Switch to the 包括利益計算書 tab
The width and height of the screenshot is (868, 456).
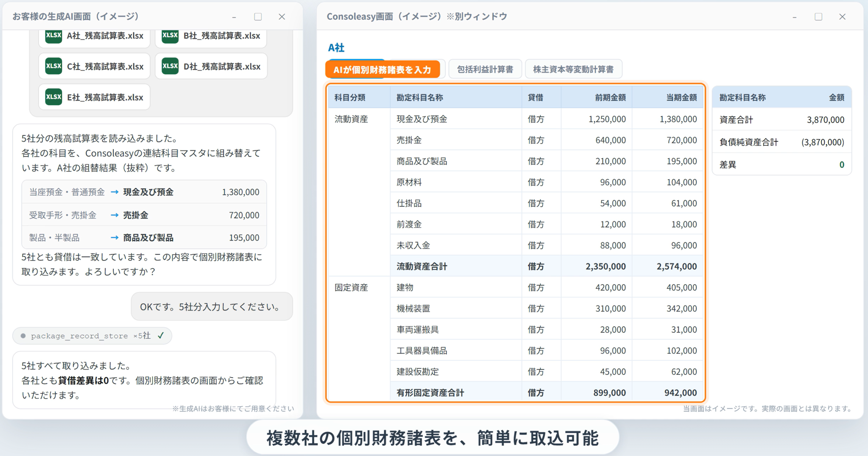[x=485, y=70]
